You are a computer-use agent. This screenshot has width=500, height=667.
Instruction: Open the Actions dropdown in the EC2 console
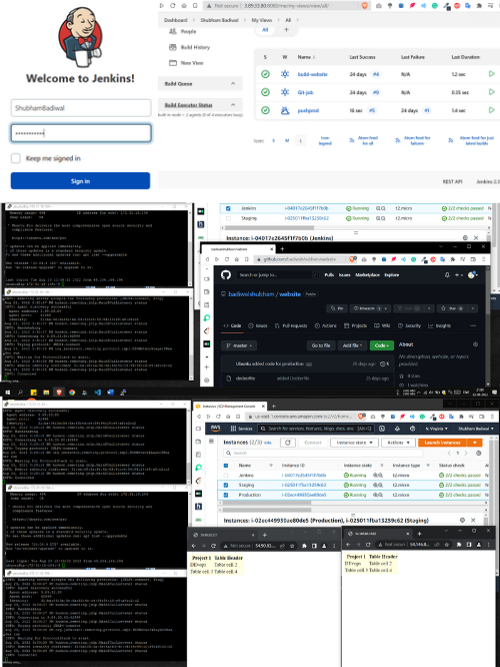[398, 442]
